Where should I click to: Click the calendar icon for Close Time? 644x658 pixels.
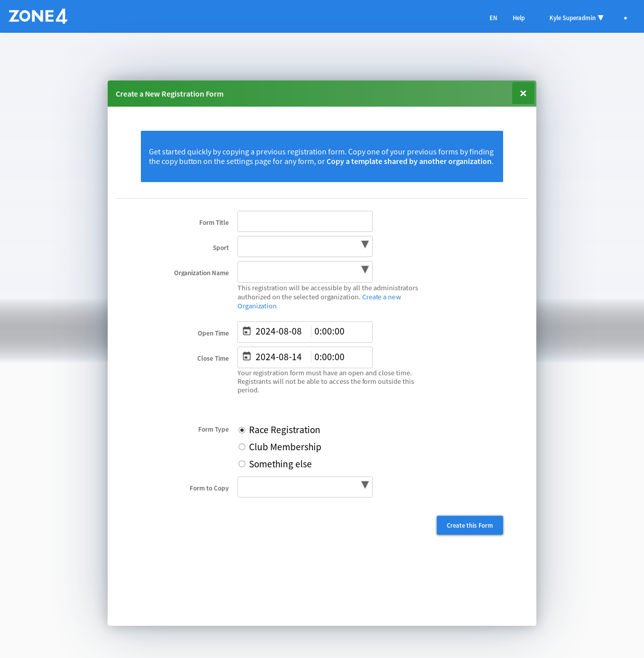pyautogui.click(x=247, y=357)
